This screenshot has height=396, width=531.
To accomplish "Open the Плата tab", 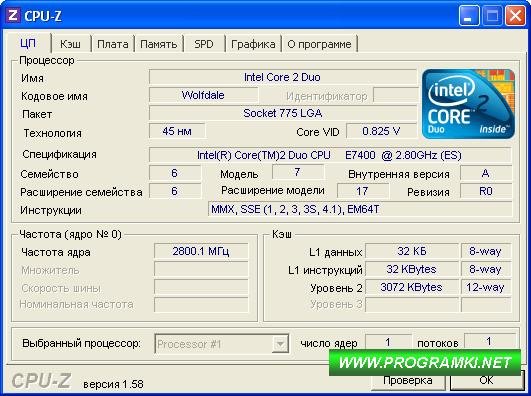I will [112, 44].
